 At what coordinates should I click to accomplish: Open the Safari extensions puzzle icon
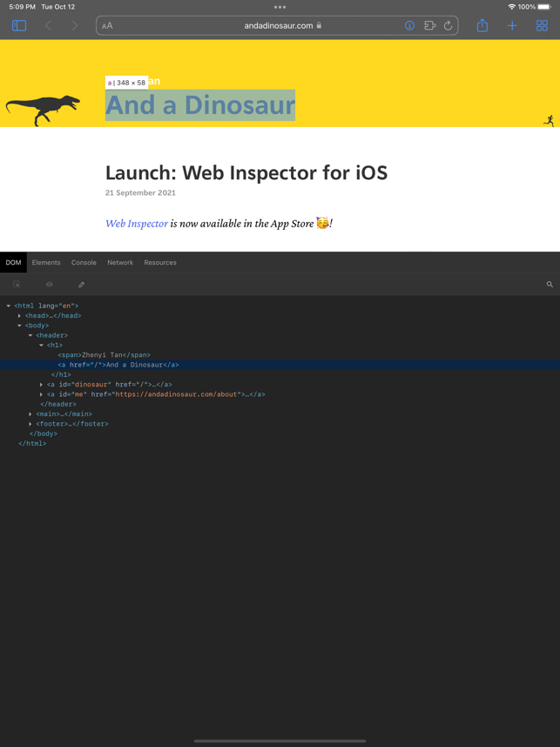[430, 26]
